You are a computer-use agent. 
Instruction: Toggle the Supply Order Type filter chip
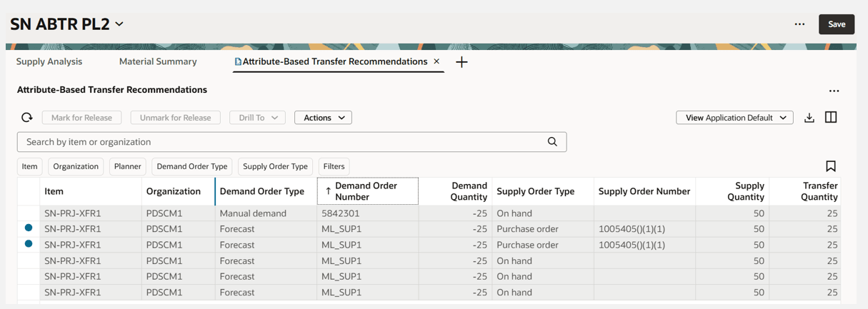pyautogui.click(x=275, y=166)
